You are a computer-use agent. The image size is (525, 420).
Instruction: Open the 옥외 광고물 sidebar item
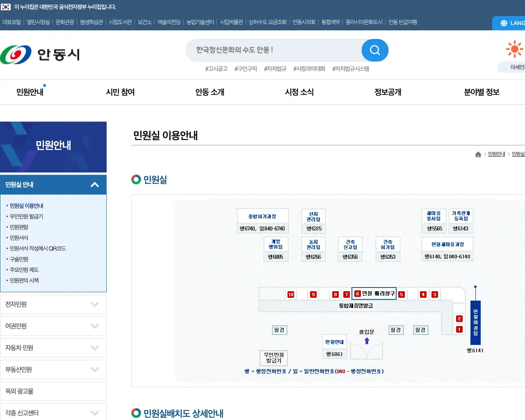pyautogui.click(x=53, y=391)
